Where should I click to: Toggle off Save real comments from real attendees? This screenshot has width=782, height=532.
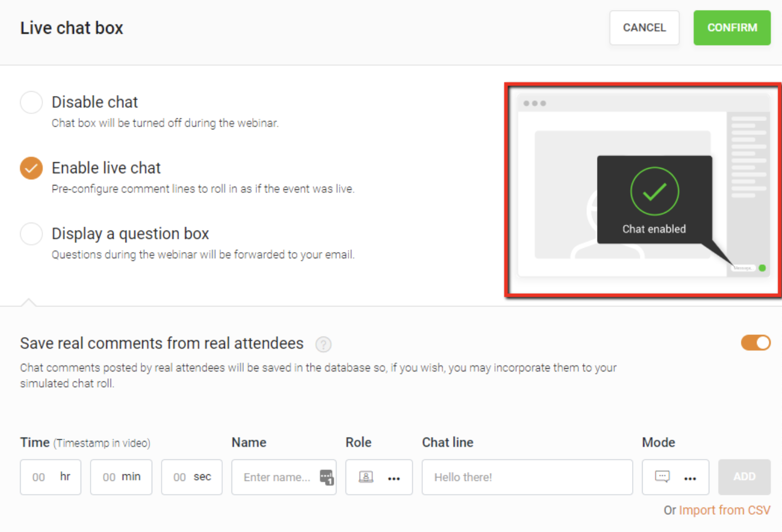coord(756,343)
